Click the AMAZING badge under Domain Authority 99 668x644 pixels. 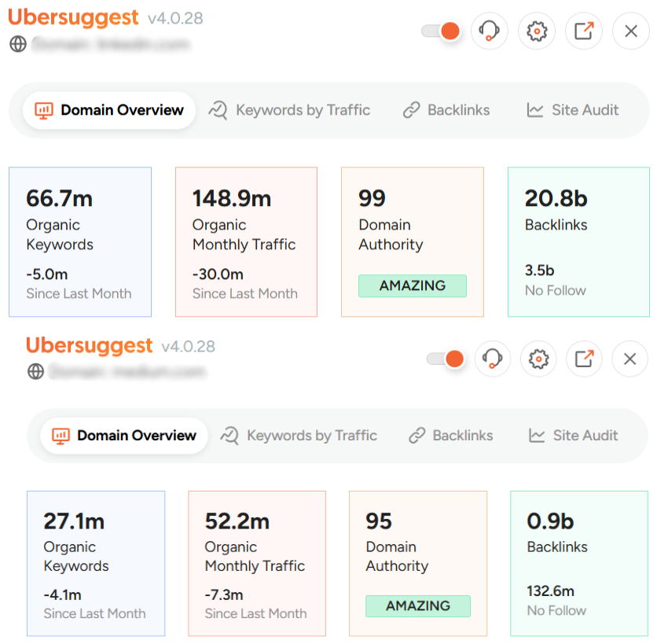click(413, 286)
